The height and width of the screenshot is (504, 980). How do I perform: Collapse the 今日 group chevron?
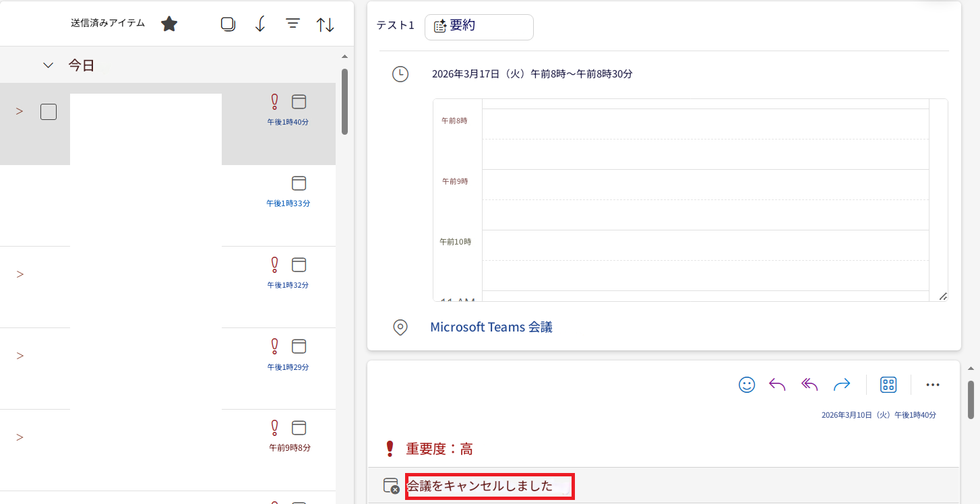pyautogui.click(x=48, y=65)
